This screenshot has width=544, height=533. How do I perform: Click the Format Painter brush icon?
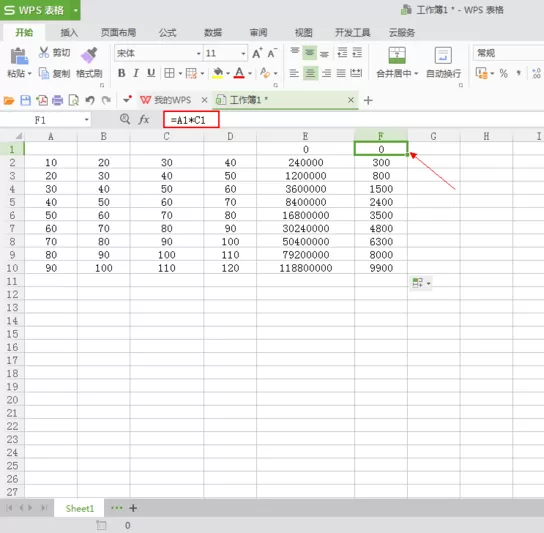click(x=89, y=55)
